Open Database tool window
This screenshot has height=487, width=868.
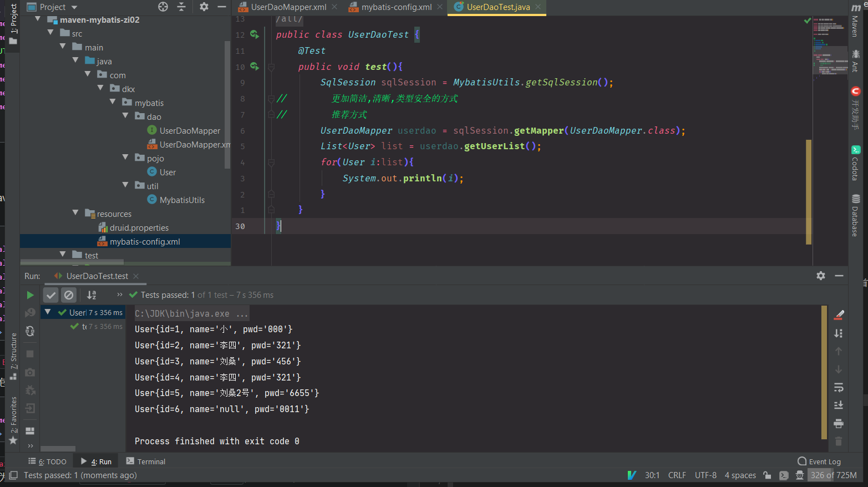(855, 215)
